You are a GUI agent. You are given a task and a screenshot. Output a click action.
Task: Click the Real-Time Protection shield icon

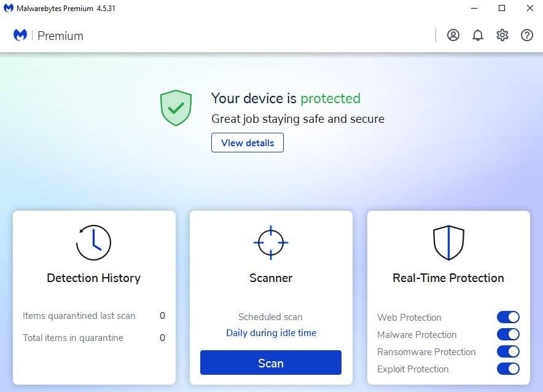point(448,243)
